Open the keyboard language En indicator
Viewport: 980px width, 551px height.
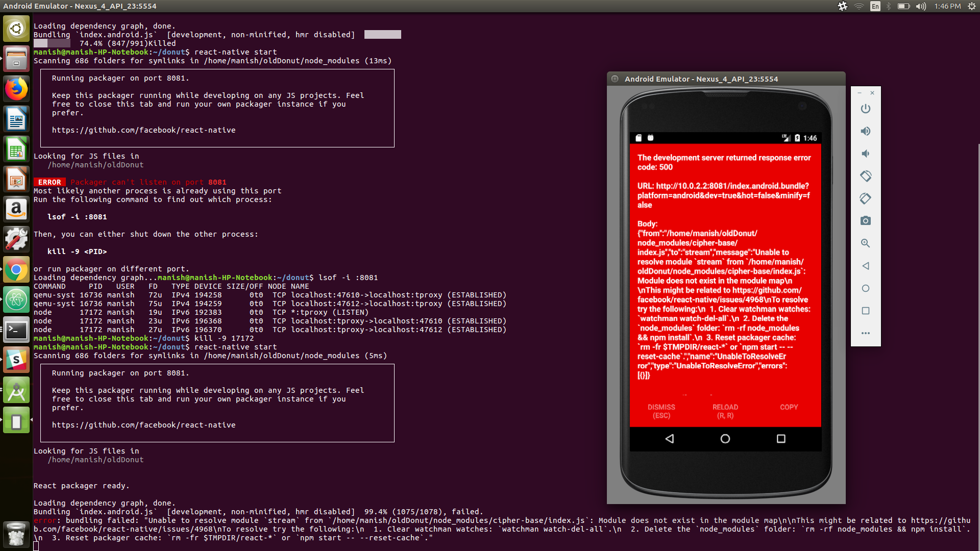tap(875, 6)
